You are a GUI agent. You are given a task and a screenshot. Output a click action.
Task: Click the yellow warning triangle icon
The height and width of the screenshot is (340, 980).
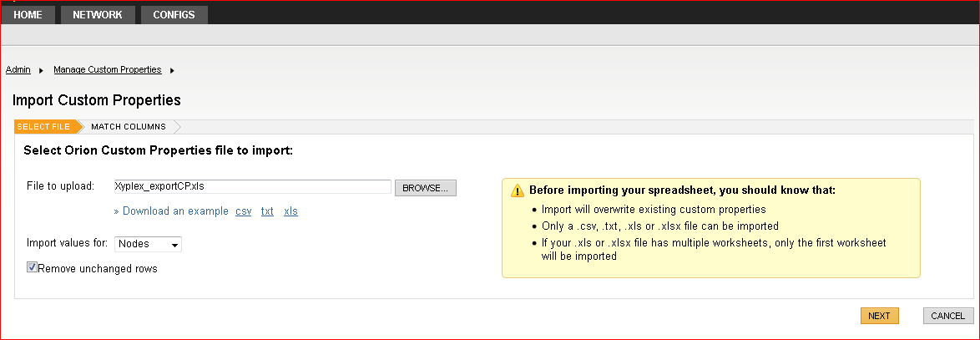tap(517, 190)
